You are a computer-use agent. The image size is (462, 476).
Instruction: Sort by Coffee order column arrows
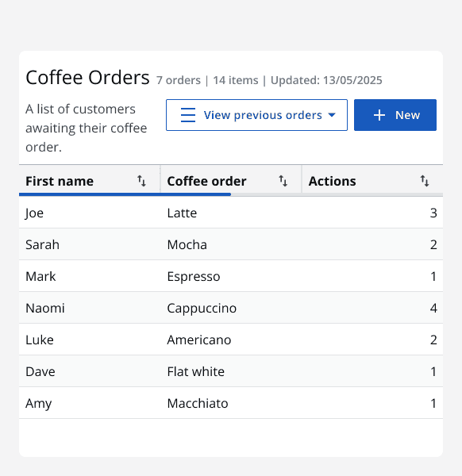coord(283,181)
